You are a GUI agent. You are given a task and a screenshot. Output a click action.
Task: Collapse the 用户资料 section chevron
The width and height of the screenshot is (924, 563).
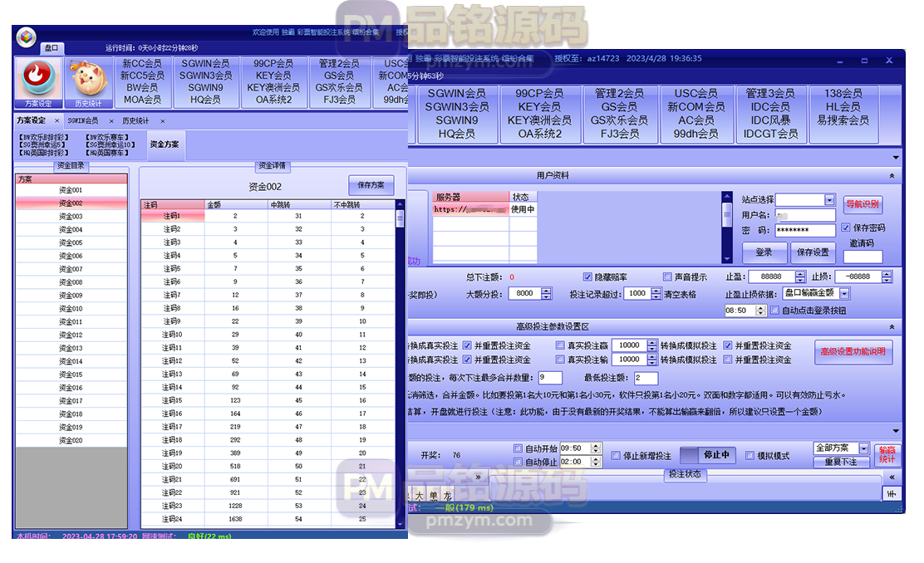[x=892, y=175]
